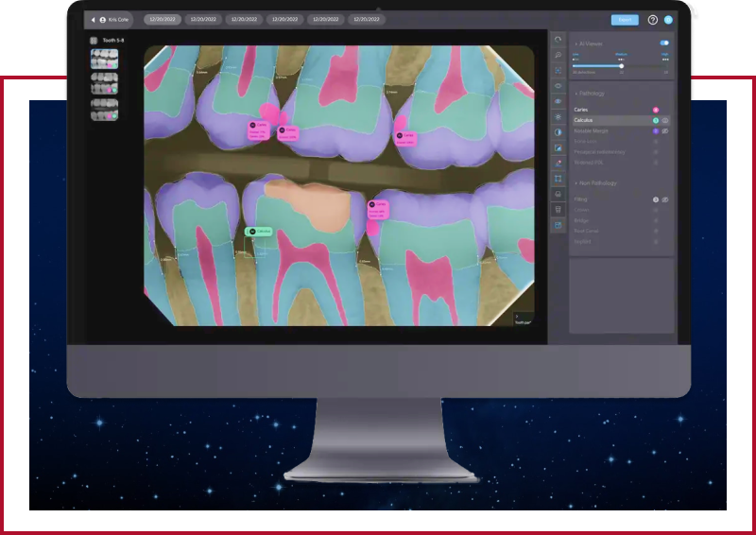Select the contrast half-circle tool
The width and height of the screenshot is (756, 535).
tap(558, 132)
